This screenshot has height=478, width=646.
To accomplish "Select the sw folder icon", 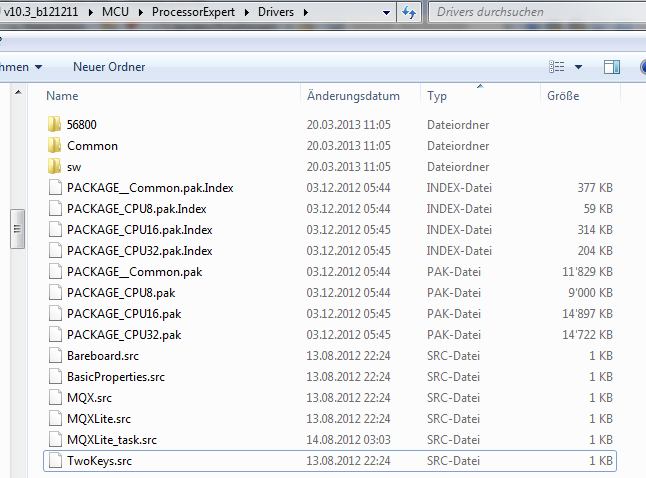I will point(54,166).
